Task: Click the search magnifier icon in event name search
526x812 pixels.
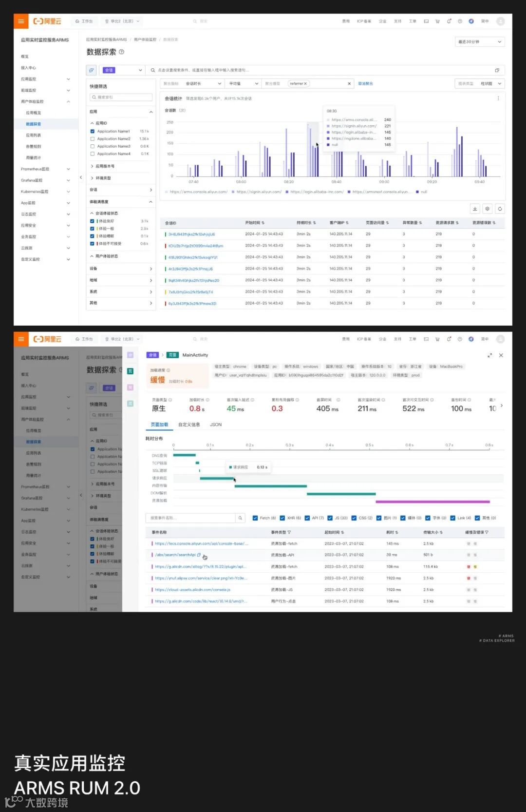Action: click(240, 518)
